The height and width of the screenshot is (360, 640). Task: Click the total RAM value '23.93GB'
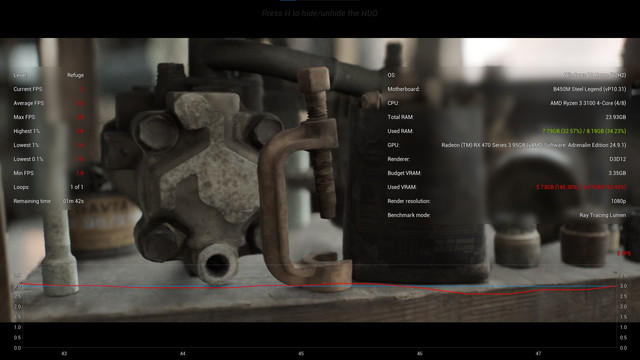click(616, 117)
